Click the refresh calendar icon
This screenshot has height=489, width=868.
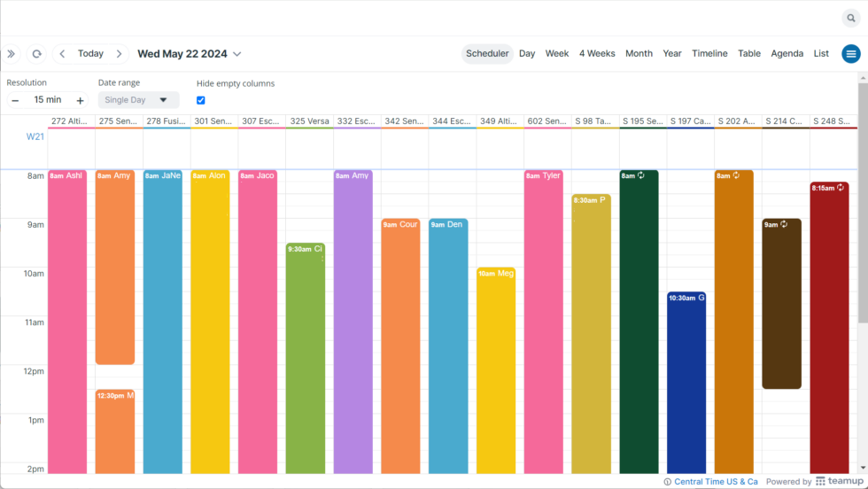tap(36, 54)
